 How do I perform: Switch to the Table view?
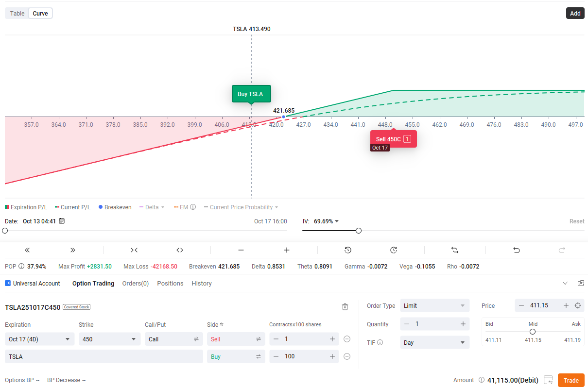tap(17, 13)
